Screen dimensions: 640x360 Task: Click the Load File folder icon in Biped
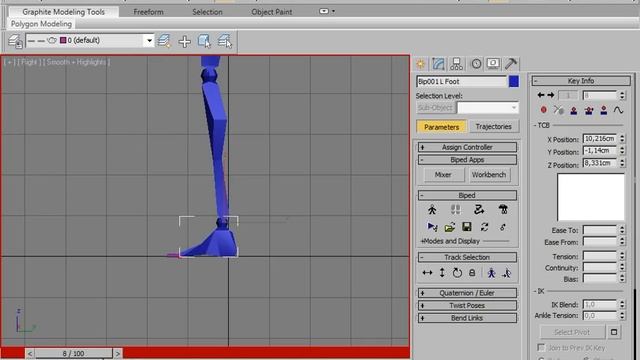(450, 227)
